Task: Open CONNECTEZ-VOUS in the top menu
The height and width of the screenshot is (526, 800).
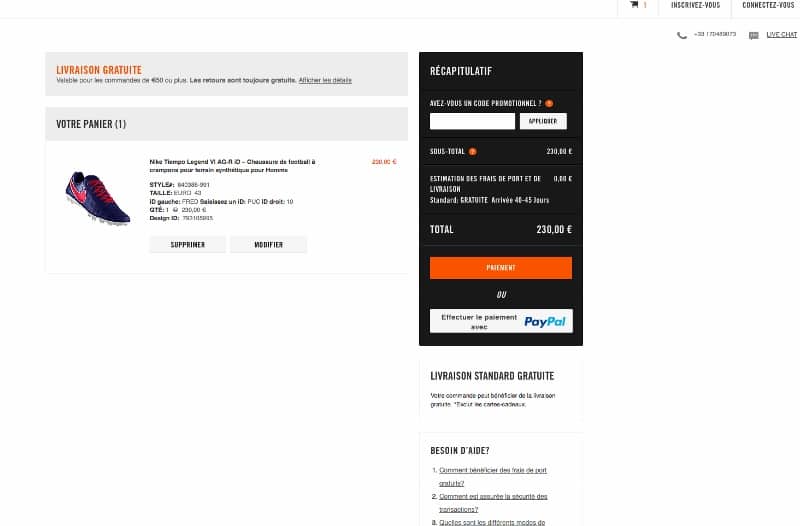Action: click(768, 5)
